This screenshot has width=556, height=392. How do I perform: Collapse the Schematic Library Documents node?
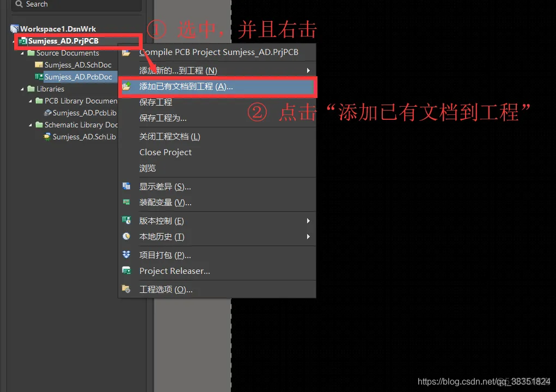tap(30, 125)
